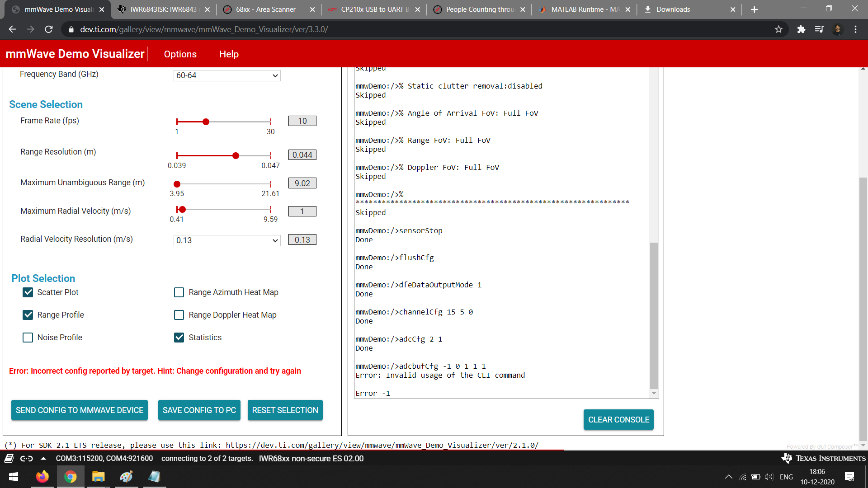The height and width of the screenshot is (488, 868).
Task: Bookmark this page with the star icon
Action: [778, 29]
